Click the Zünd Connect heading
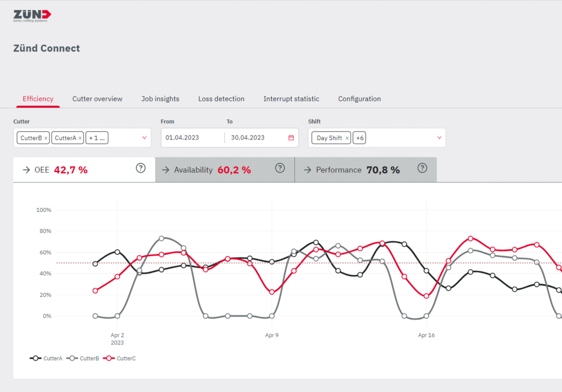Viewport: 562px width, 392px height. coord(46,49)
